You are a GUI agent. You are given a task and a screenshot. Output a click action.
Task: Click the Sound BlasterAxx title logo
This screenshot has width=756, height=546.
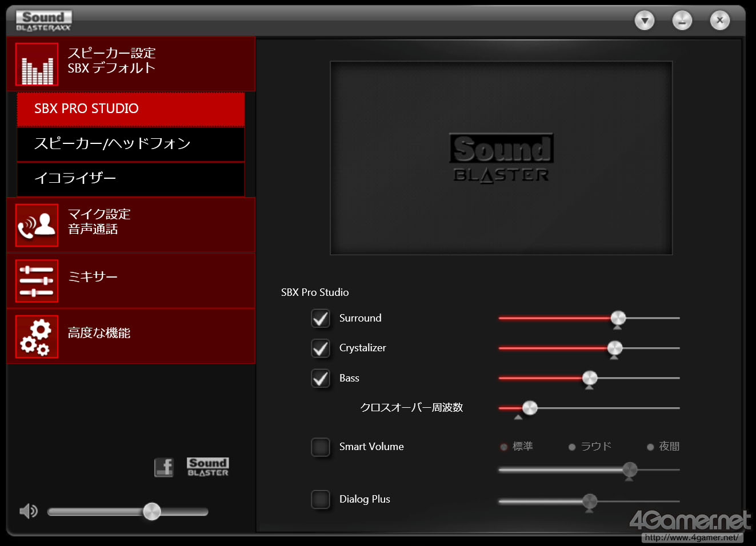point(43,21)
